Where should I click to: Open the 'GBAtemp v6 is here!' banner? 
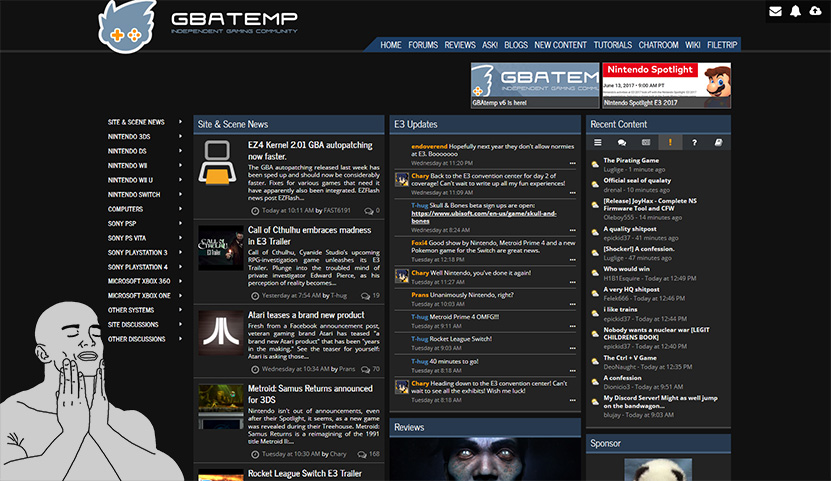pyautogui.click(x=535, y=85)
